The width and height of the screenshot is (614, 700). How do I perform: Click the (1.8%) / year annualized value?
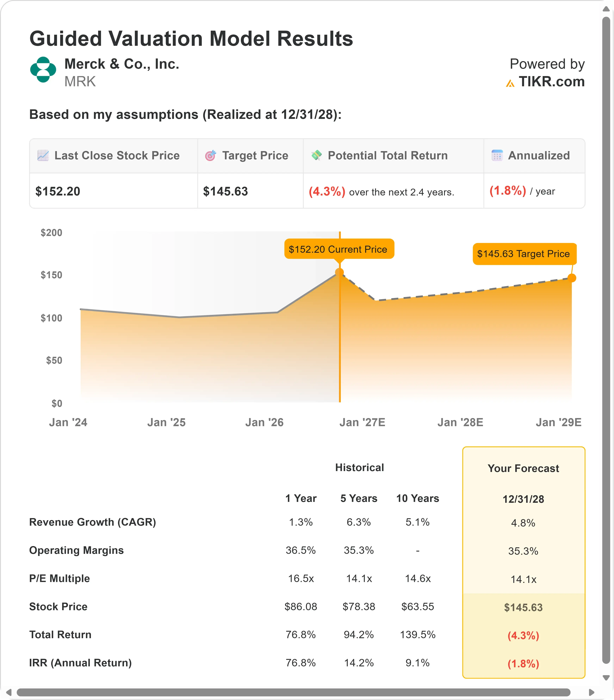coord(522,191)
